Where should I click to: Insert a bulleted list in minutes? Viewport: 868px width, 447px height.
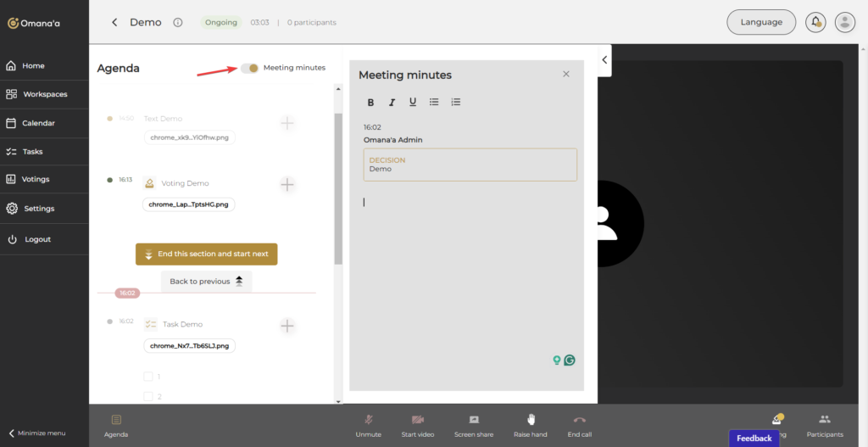(x=434, y=103)
